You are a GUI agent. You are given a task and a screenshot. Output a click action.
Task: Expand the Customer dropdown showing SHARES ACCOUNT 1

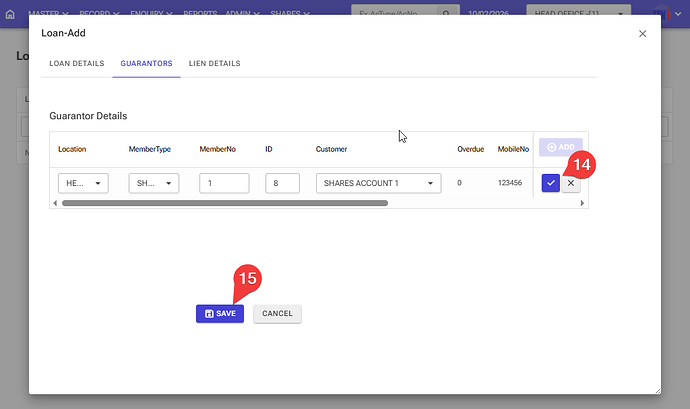(x=378, y=183)
